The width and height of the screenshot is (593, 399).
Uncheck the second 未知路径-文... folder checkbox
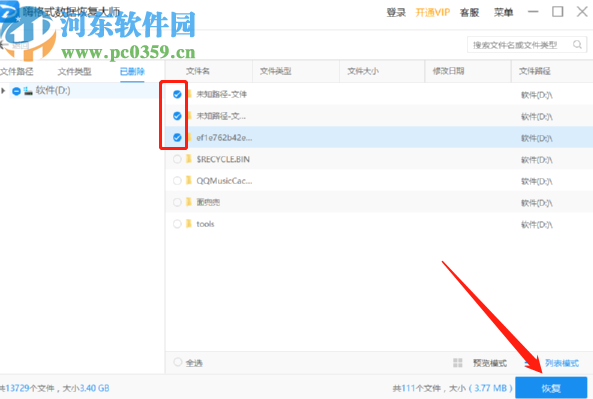click(x=177, y=116)
